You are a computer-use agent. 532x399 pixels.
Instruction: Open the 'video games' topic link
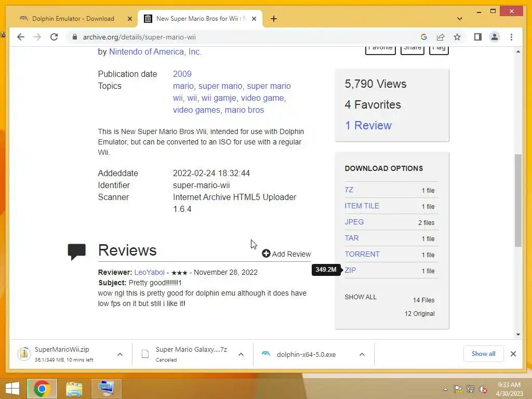(x=196, y=110)
